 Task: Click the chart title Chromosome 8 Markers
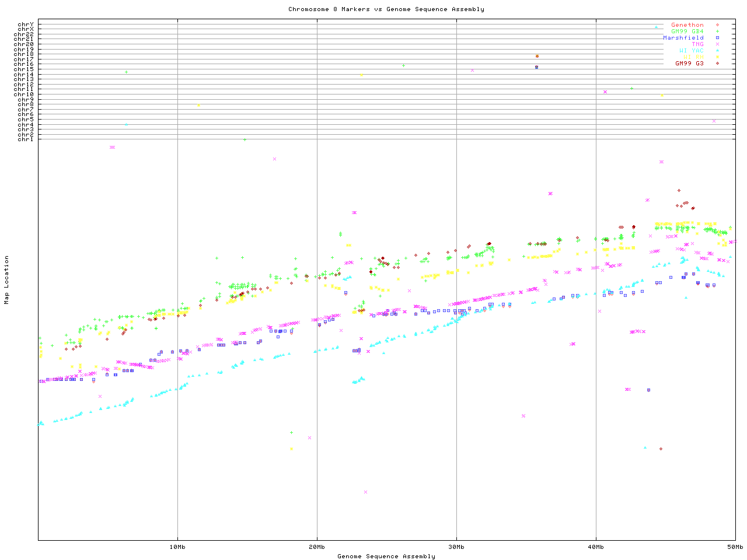(386, 9)
